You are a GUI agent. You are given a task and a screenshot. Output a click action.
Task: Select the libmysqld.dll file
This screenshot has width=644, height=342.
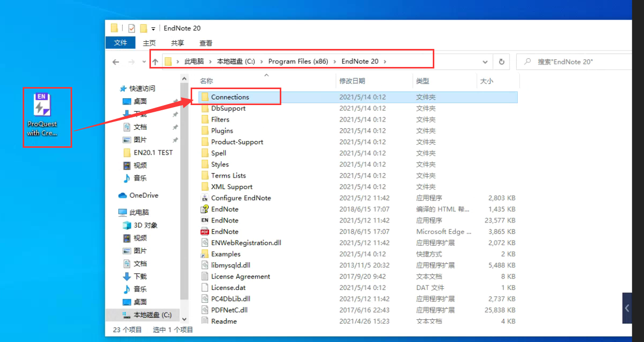point(358,265)
